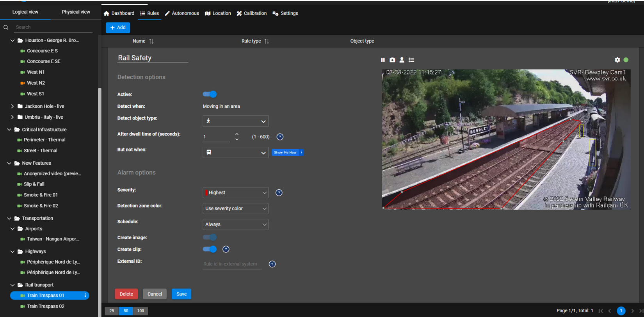Click the External ID help icon

pyautogui.click(x=272, y=264)
